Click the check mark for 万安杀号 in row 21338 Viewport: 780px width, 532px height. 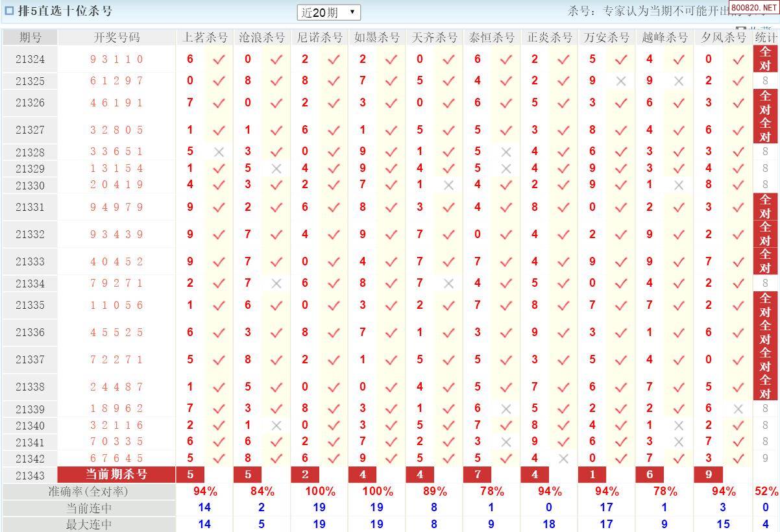coord(621,387)
